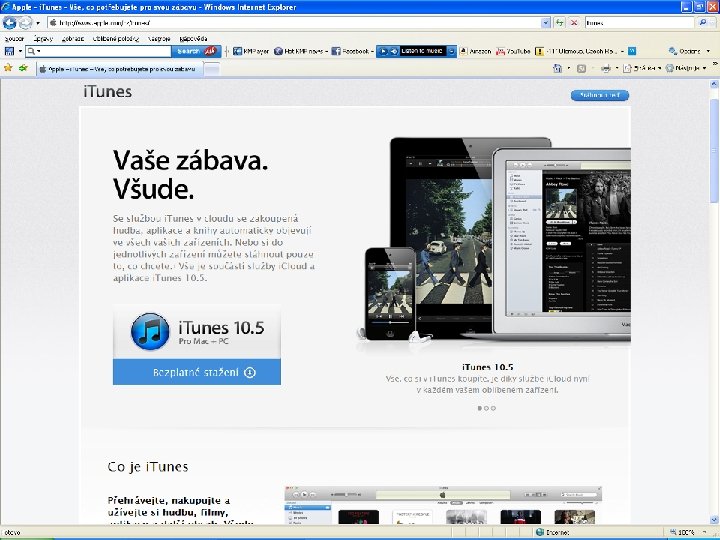Open the KMPlayer toolbar link
This screenshot has height=540, width=720.
[251, 51]
